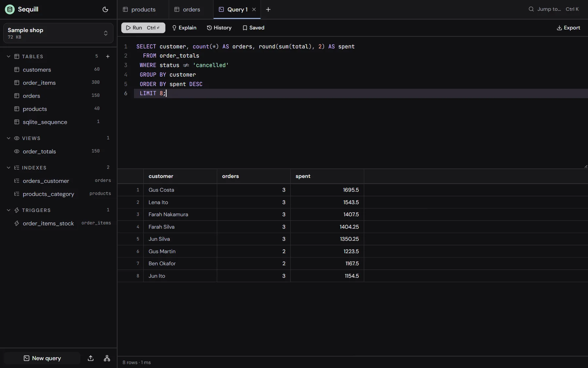Click the lightning icon beside order_items_stock
The width and height of the screenshot is (588, 368).
pos(17,223)
